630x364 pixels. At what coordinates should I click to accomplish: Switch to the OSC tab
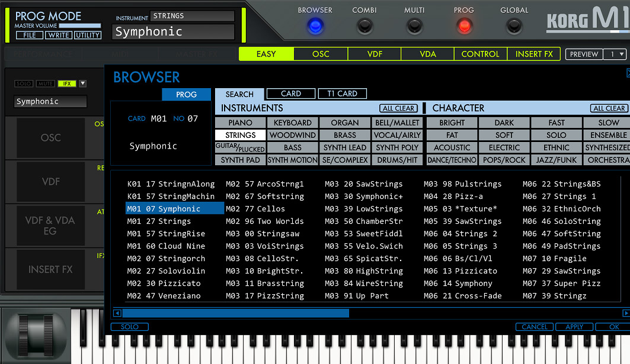[x=321, y=54]
